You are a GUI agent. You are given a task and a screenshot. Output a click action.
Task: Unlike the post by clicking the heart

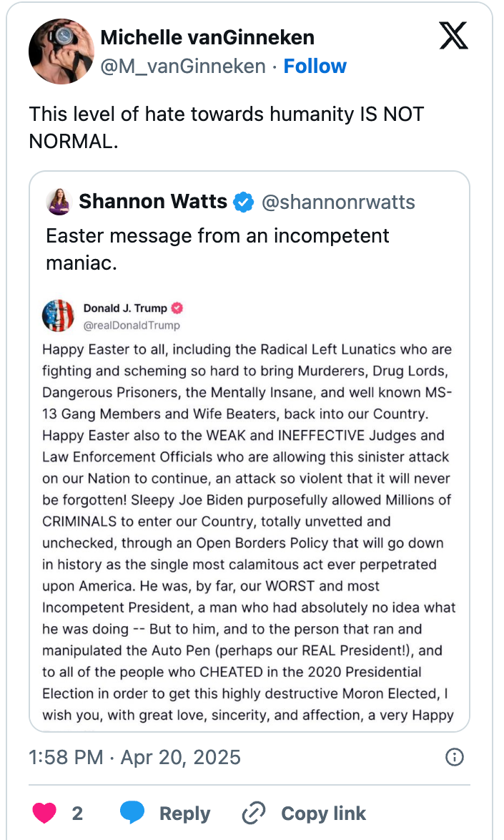[44, 814]
